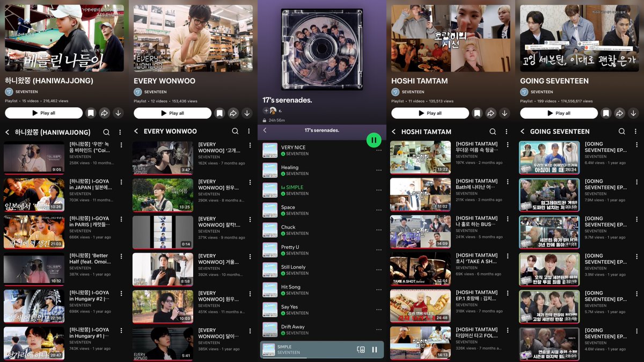Play the VERY NICE track
Image resolution: width=644 pixels, height=362 pixels.
click(x=321, y=150)
